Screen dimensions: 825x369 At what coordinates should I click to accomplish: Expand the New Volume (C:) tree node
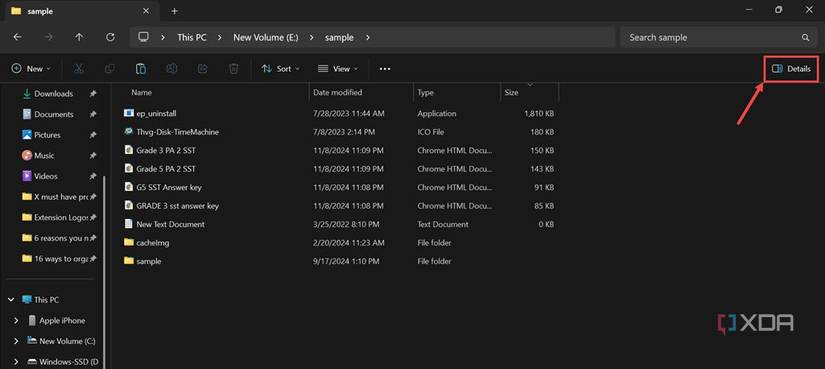(x=16, y=341)
